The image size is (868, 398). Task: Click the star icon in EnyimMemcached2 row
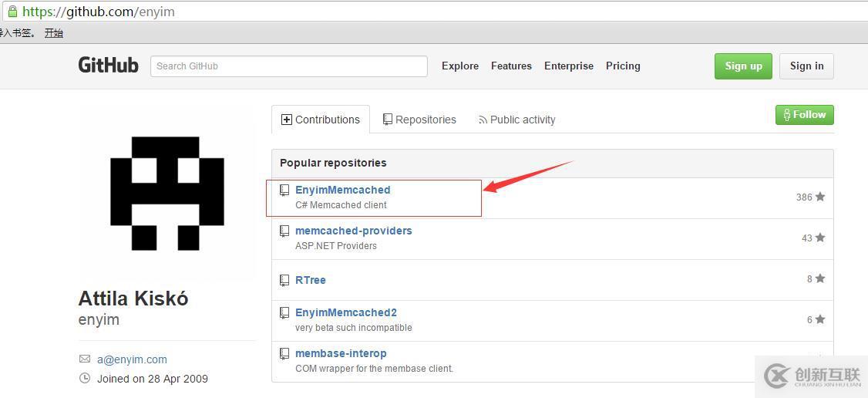[x=820, y=319]
